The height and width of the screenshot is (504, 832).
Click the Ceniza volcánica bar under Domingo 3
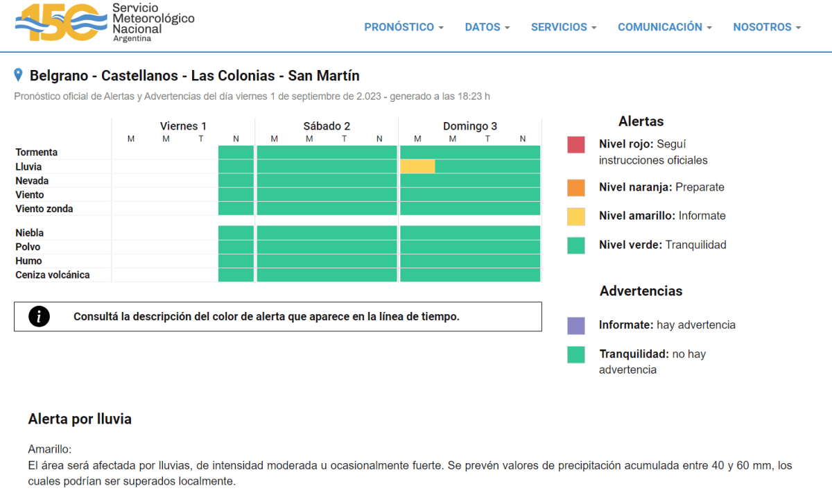pos(470,275)
